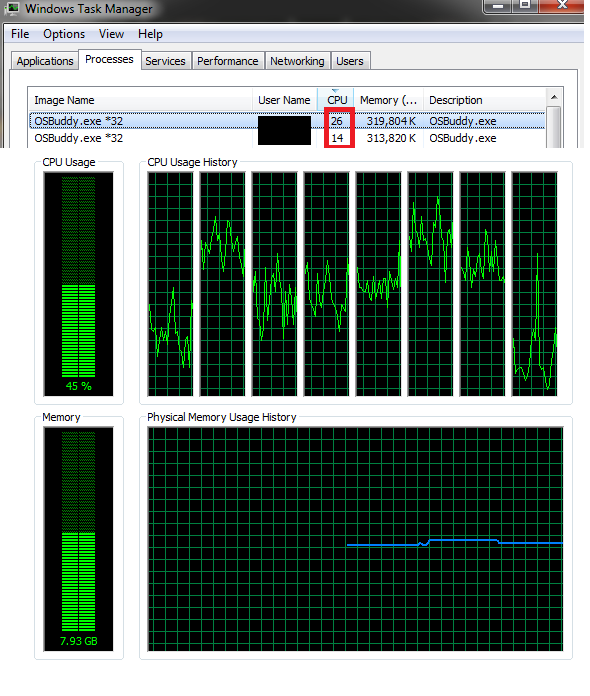Click the Task Manager title bar icon
This screenshot has height=696, width=590.
click(12, 8)
